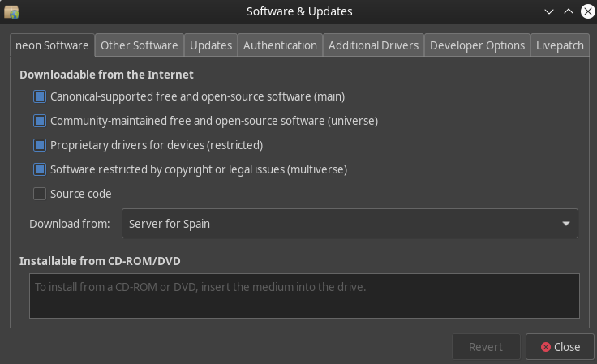Switch to the Other Software tab
Image resolution: width=597 pixels, height=364 pixels.
[x=139, y=45]
